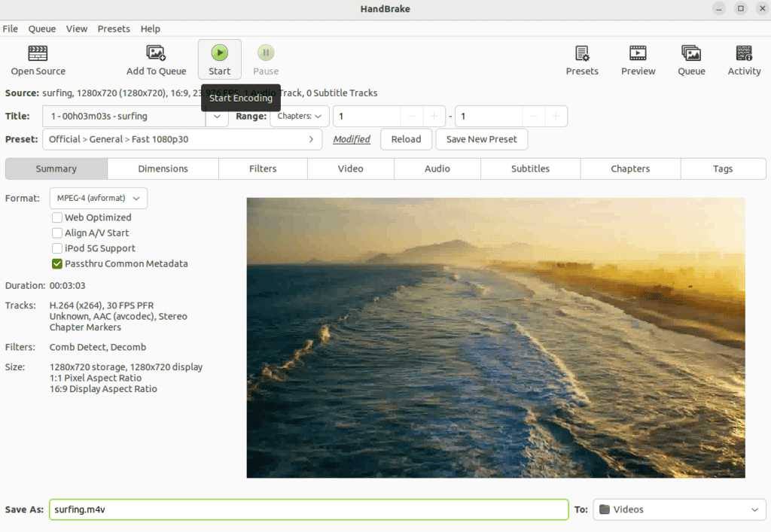771x532 pixels.
Task: Enable the Web Optimized checkbox
Action: (x=56, y=217)
